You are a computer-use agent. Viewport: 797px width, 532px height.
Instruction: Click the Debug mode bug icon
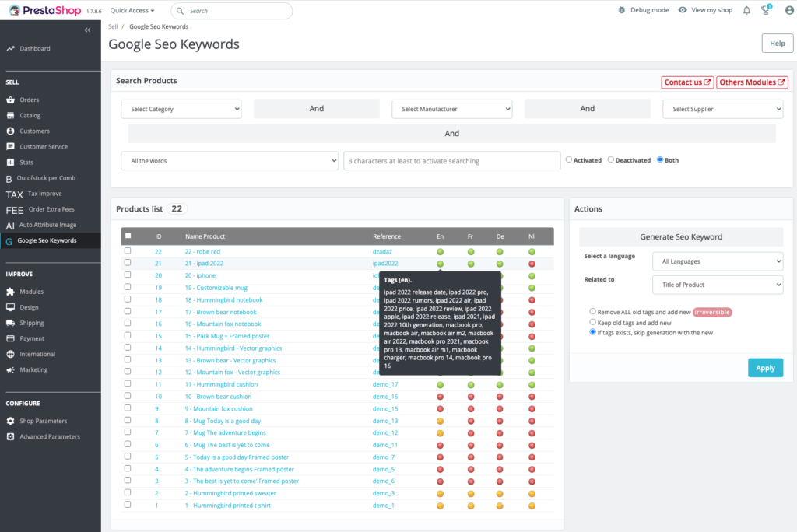[622, 10]
